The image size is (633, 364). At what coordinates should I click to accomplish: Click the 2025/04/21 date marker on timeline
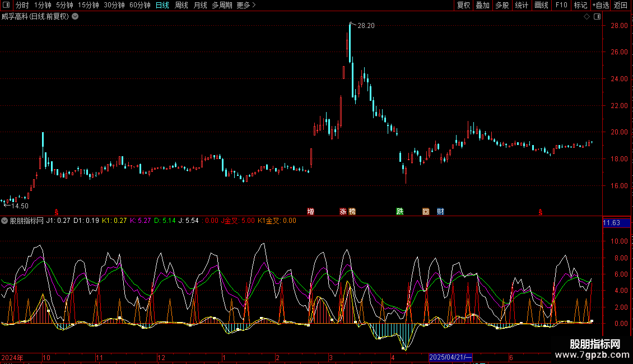(x=452, y=357)
